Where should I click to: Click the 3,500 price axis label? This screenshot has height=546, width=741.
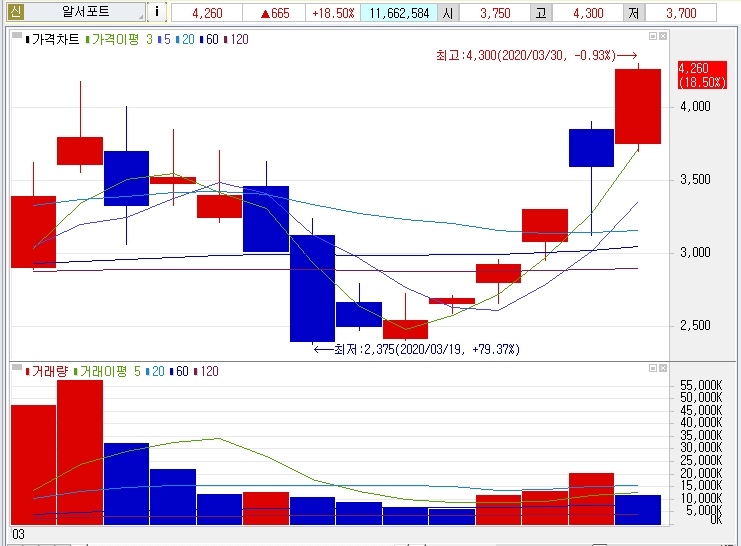[x=695, y=180]
